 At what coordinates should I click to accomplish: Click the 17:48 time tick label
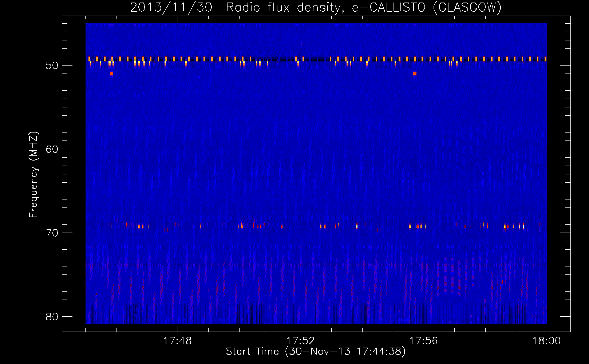[x=178, y=341]
